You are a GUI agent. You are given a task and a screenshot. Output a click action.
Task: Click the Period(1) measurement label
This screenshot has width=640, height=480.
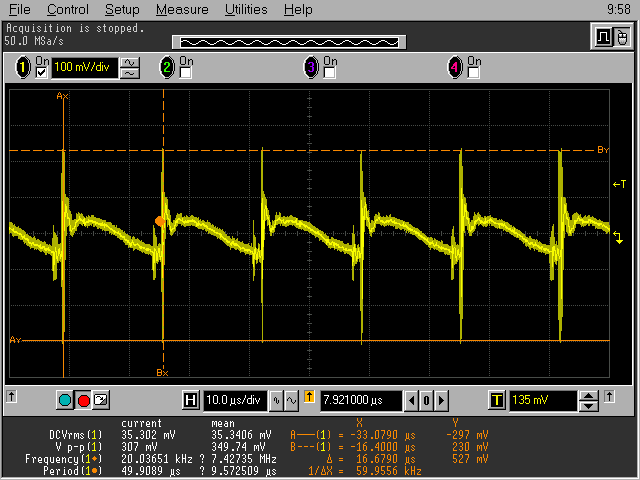[73, 471]
